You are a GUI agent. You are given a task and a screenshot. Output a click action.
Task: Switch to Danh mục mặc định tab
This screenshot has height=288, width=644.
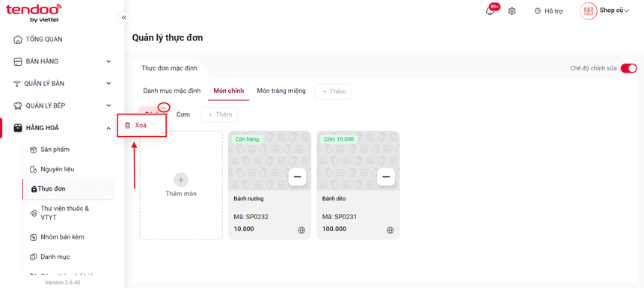click(172, 91)
